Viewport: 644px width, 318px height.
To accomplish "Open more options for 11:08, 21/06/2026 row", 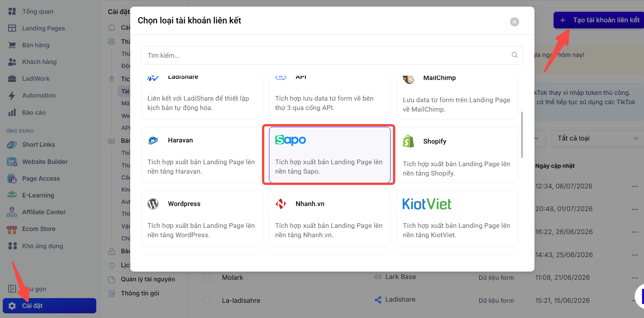I will tap(635, 277).
